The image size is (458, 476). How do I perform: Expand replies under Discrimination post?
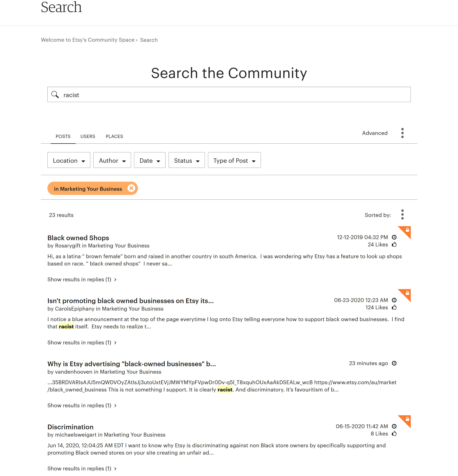(x=82, y=469)
